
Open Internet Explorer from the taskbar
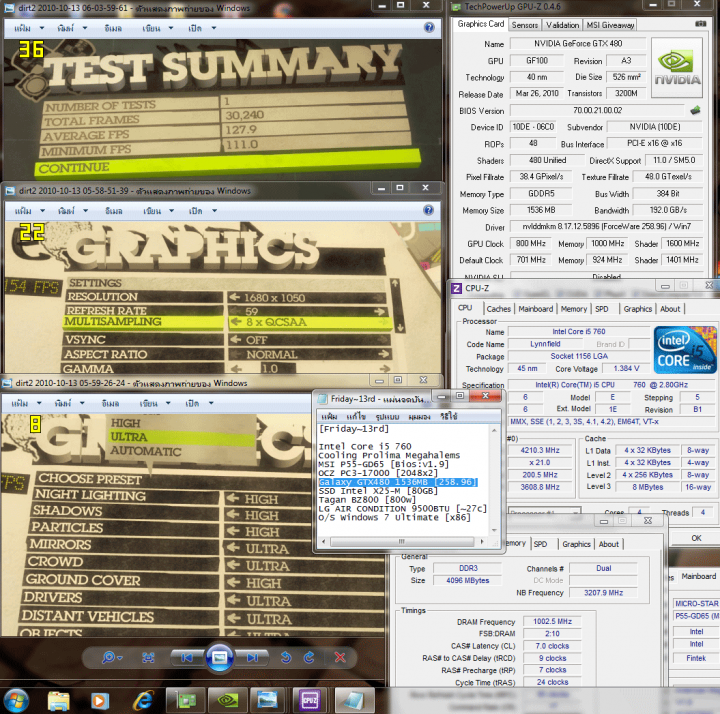(143, 701)
